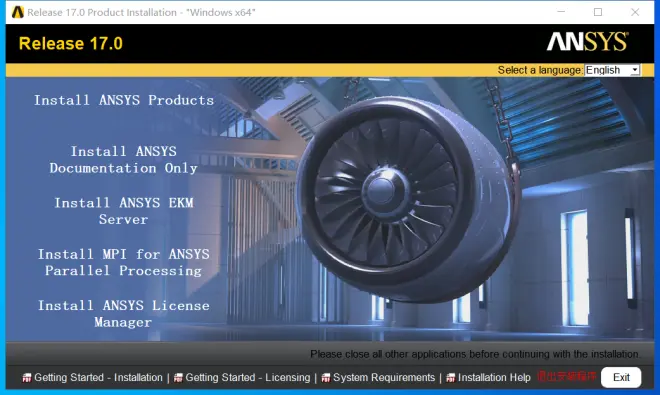Viewport: 660px width, 395px height.
Task: Click the ANSYS icon in the title bar
Action: (18, 12)
